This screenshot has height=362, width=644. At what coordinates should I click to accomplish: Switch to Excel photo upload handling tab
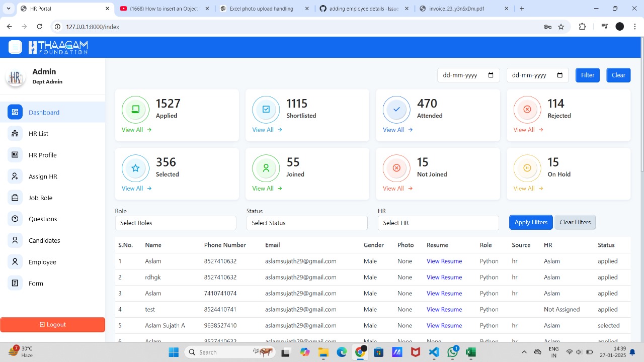tap(264, 9)
